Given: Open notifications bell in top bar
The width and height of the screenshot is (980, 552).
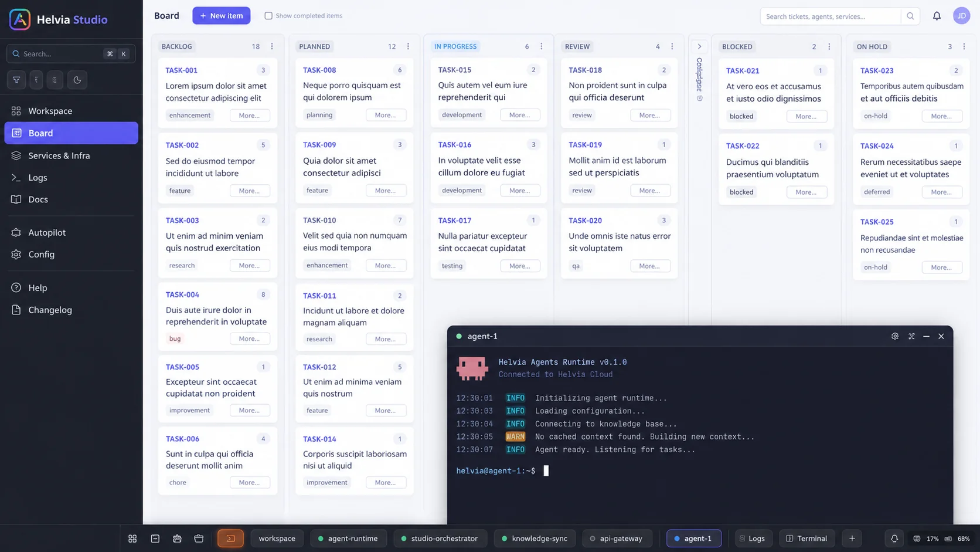Looking at the screenshot, I should tap(937, 16).
